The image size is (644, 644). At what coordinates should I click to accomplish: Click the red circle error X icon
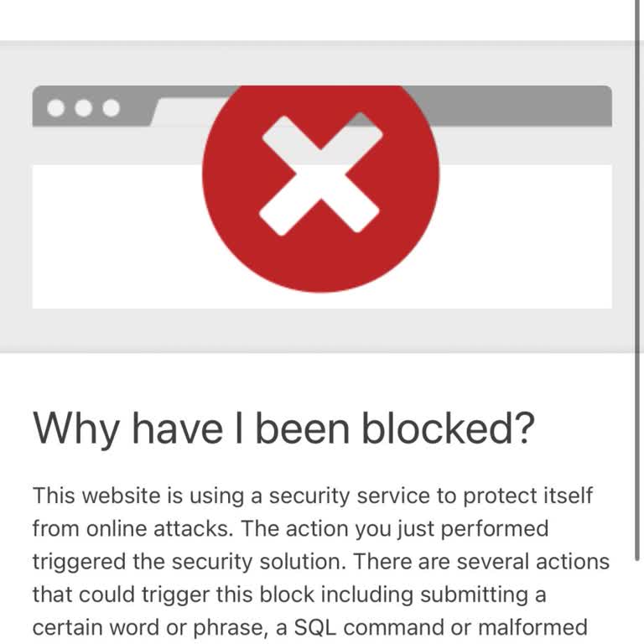click(320, 174)
